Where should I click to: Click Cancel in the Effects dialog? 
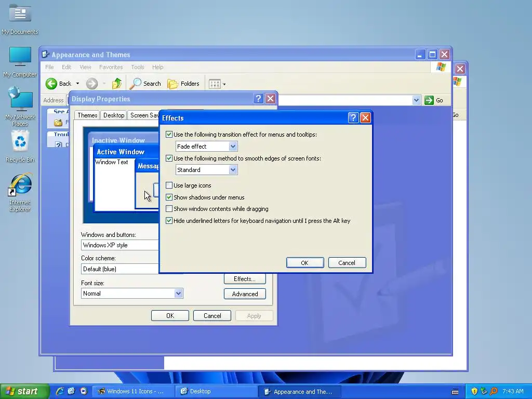347,262
